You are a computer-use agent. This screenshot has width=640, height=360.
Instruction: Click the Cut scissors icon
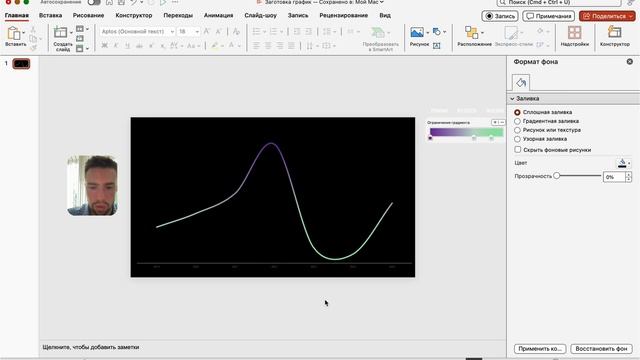(33, 30)
